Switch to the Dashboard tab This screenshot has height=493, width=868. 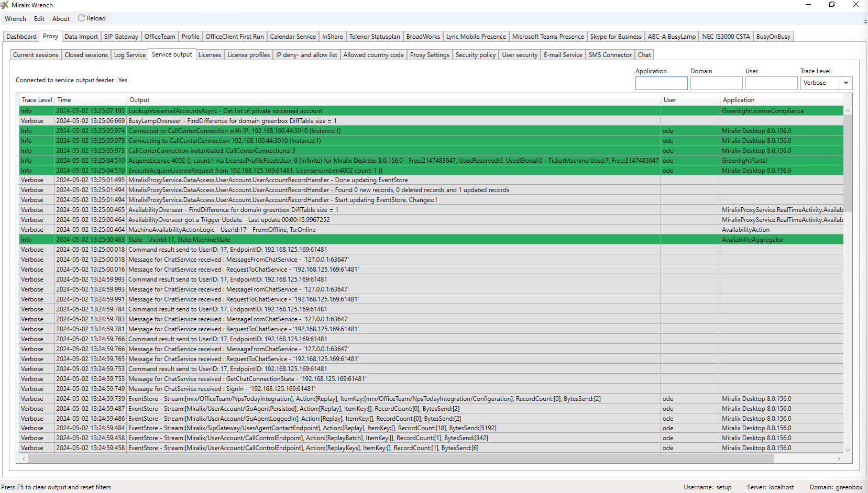(21, 37)
